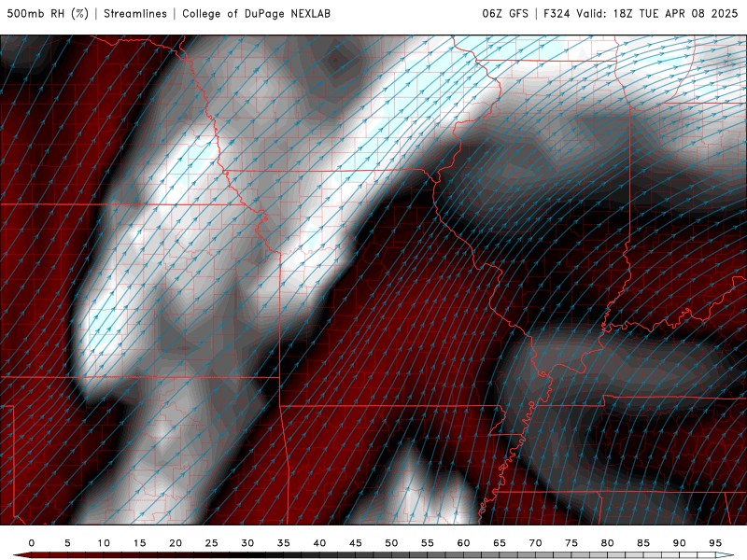Select the '55' legend value
747x560 pixels.
coord(428,543)
